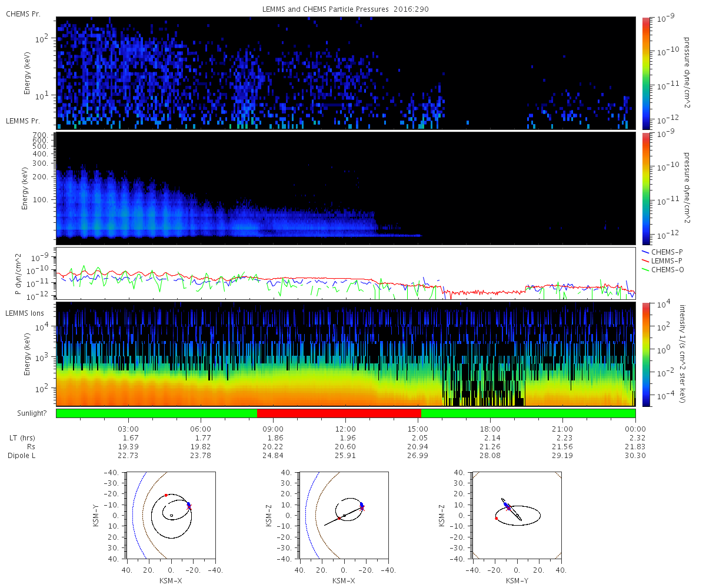706x588 pixels.
Task: Click the 15:00 time tick label
Action: (418, 430)
